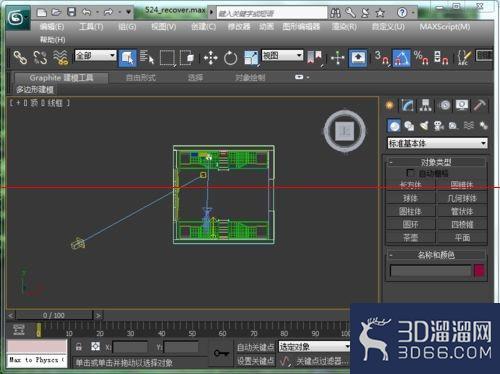
Task: Redo the action with the redo arrow
Action: pos(108,13)
